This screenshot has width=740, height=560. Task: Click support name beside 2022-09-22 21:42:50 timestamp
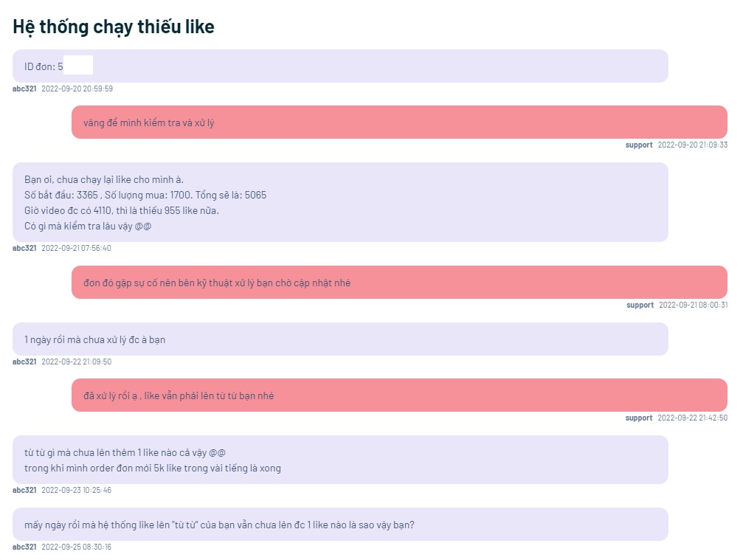point(639,418)
